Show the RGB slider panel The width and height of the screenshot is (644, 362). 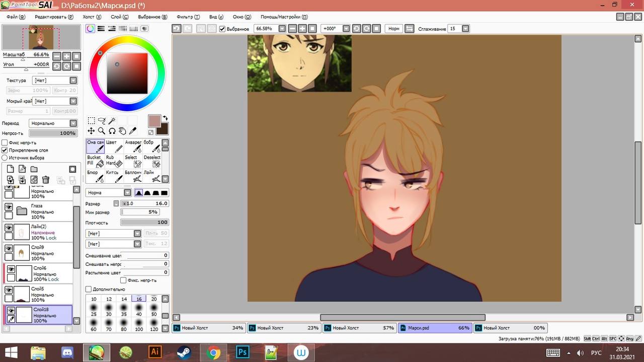(x=101, y=29)
